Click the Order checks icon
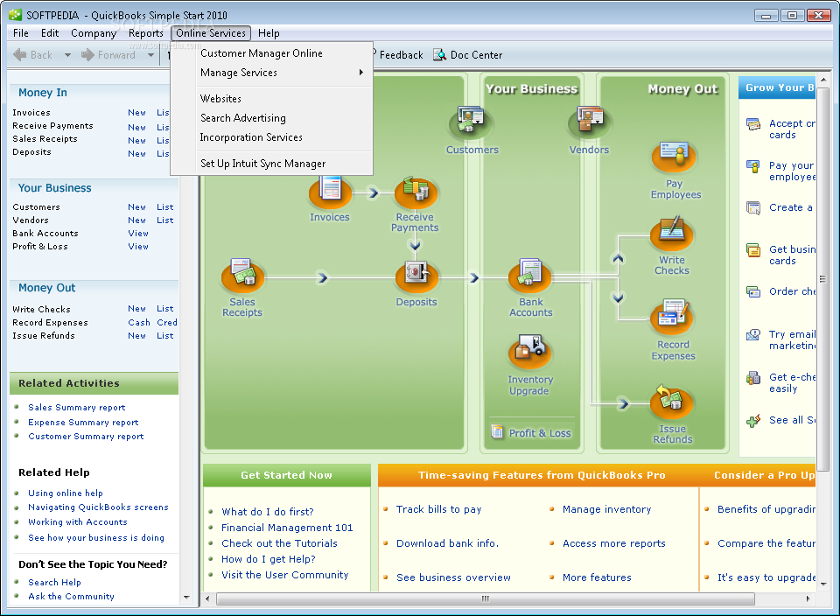Screen dimensions: 840x616 tap(753, 292)
